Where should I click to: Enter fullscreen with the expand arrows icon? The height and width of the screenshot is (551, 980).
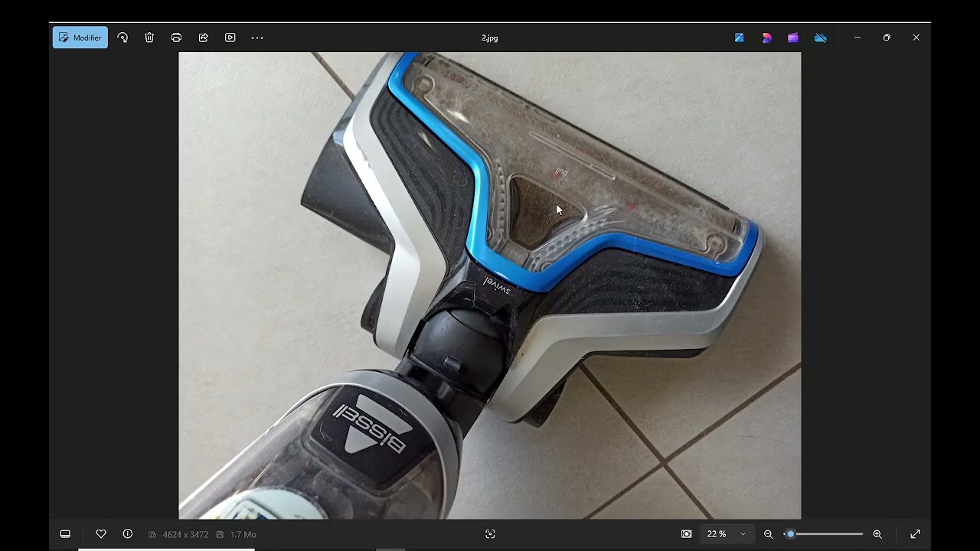pos(915,534)
